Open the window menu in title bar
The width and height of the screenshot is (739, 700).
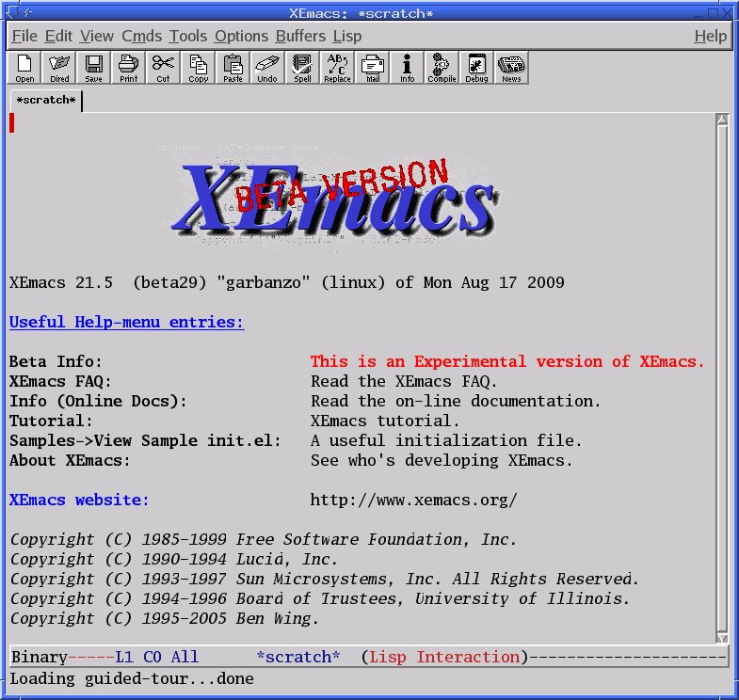[12, 12]
